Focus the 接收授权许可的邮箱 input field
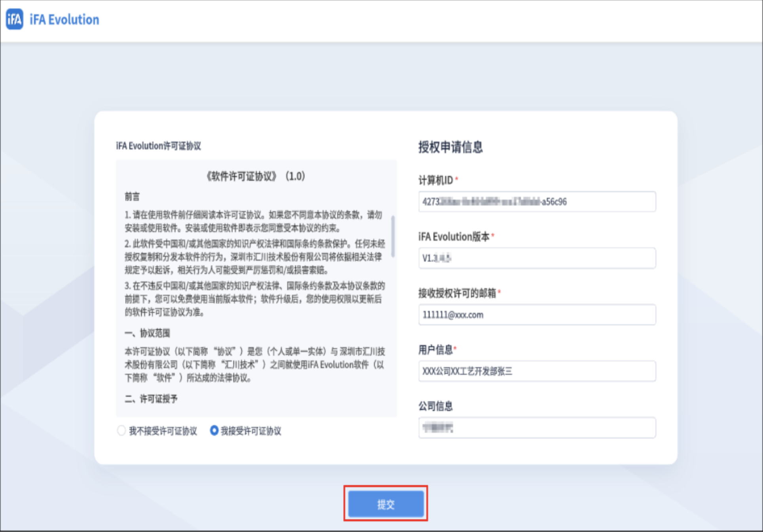The image size is (763, 532). coord(537,315)
